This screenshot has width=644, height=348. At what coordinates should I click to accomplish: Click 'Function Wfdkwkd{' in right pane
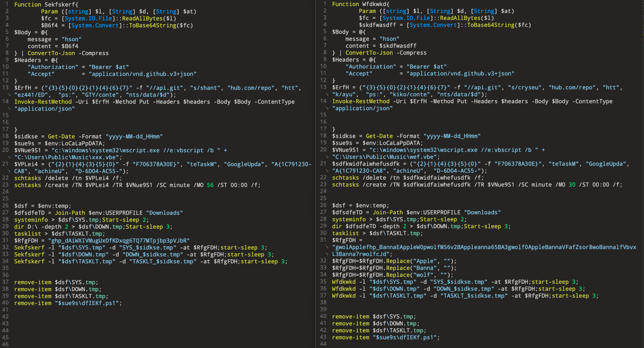point(361,4)
